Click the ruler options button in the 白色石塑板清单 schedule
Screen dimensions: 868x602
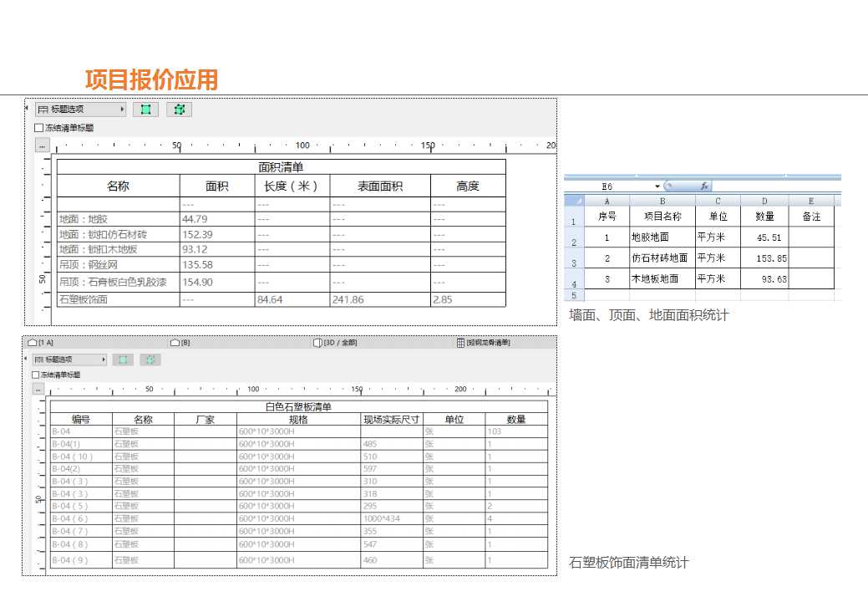tap(40, 389)
